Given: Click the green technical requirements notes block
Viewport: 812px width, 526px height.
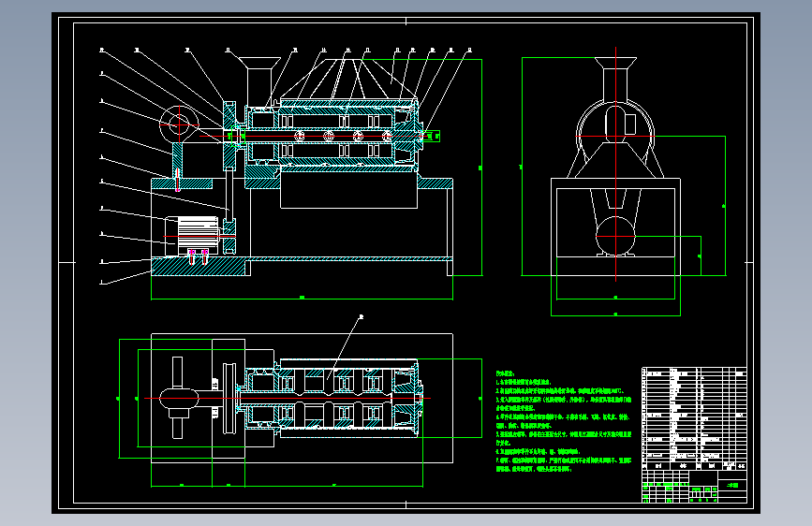Looking at the screenshot, I should point(564,421).
